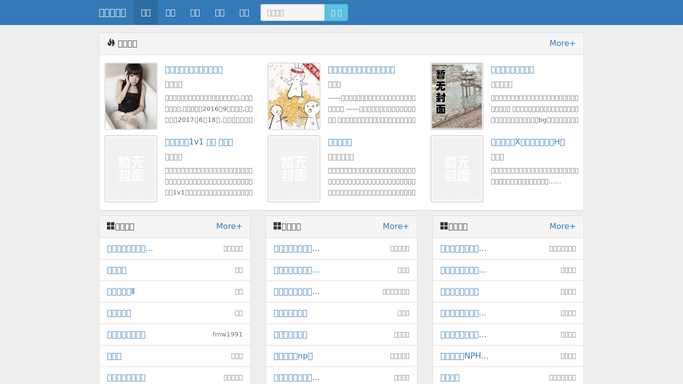Click the grid icon of the left list panel
683x384 pixels.
coord(111,226)
